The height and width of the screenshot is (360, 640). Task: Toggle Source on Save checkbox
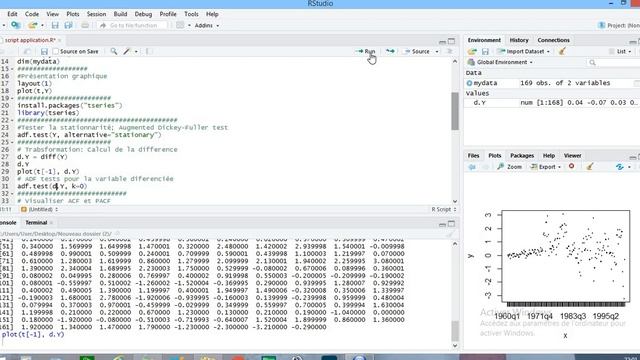[56, 51]
